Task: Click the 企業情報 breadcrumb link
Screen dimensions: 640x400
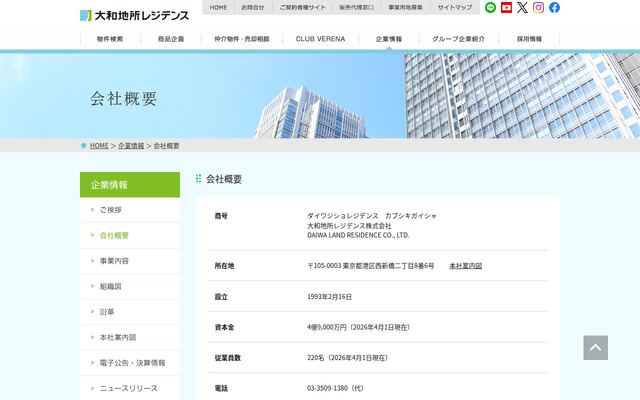Action: point(131,146)
